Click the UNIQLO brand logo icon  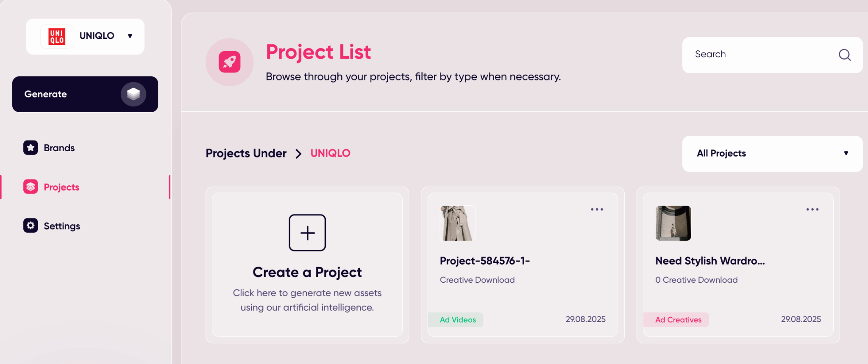coord(57,36)
